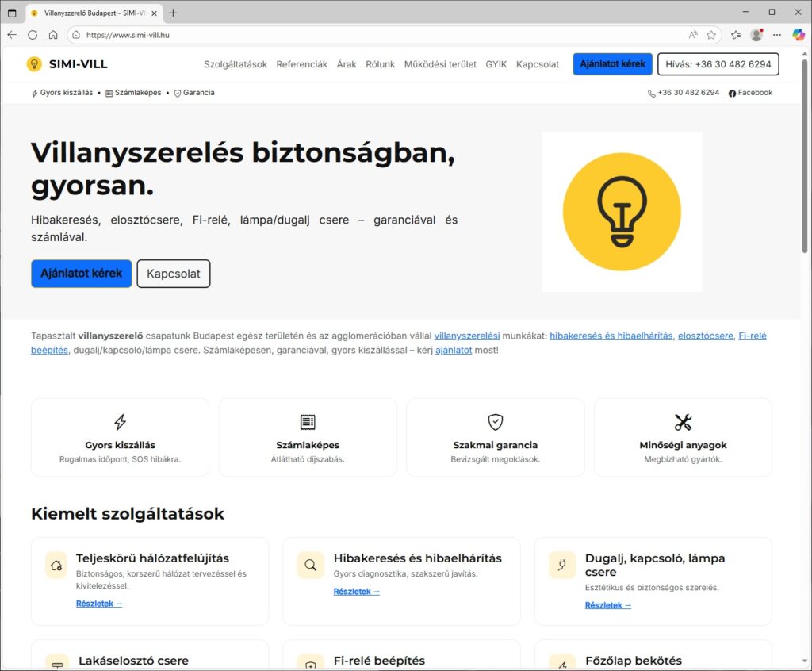
Task: Click the browser address bar
Action: [x=381, y=35]
